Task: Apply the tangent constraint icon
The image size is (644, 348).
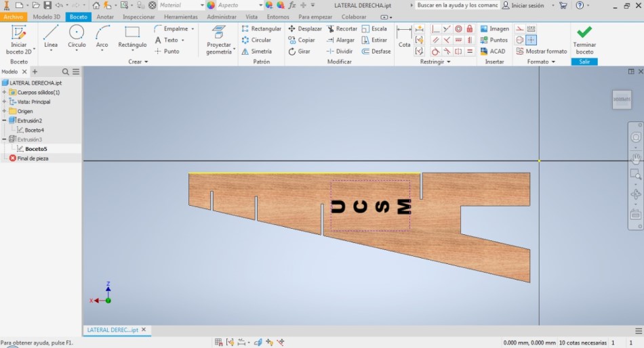Action: pos(435,51)
